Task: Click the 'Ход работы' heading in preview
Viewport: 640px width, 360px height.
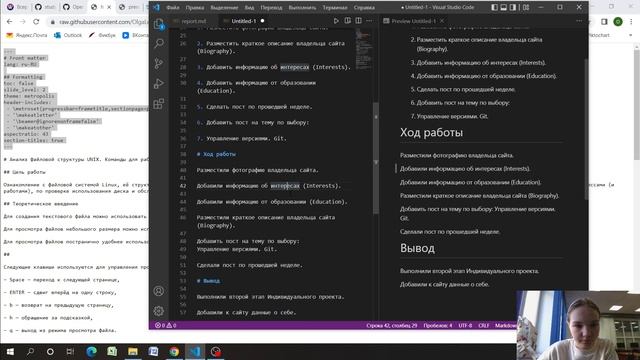Action: click(431, 133)
